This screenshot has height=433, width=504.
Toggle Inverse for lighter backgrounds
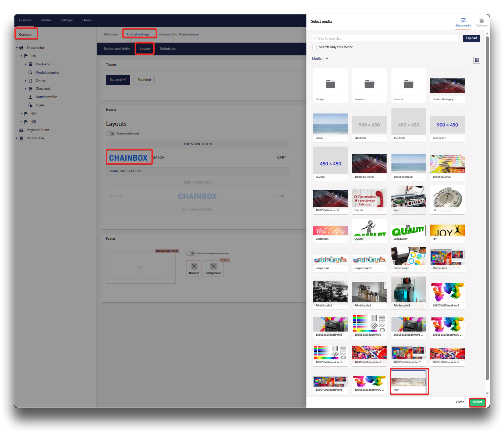(191, 253)
